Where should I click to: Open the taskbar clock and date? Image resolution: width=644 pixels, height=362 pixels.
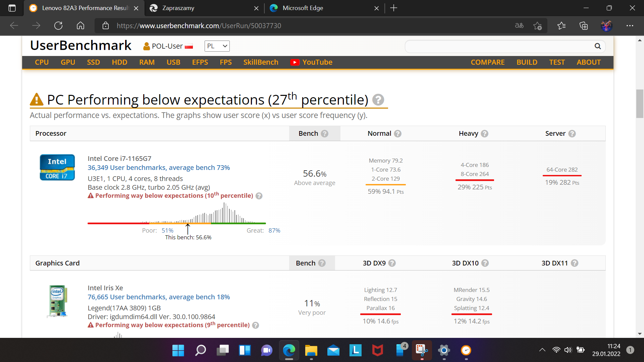[x=606, y=350]
